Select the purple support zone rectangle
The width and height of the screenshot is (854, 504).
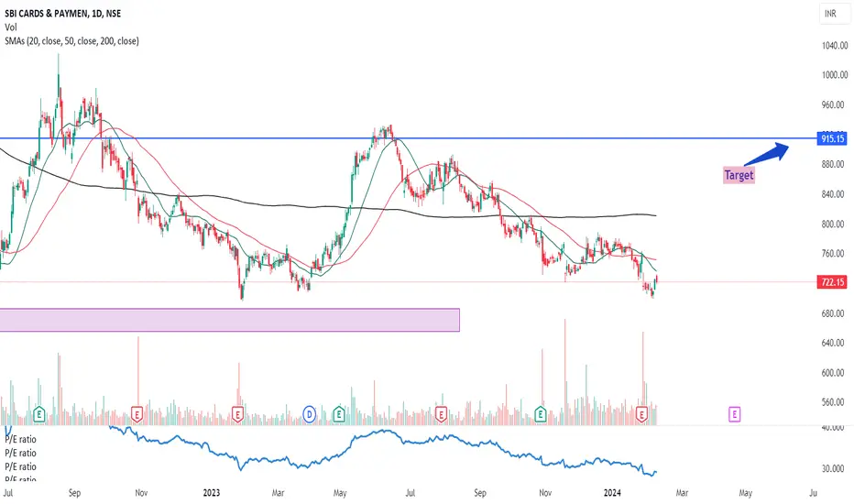(229, 320)
